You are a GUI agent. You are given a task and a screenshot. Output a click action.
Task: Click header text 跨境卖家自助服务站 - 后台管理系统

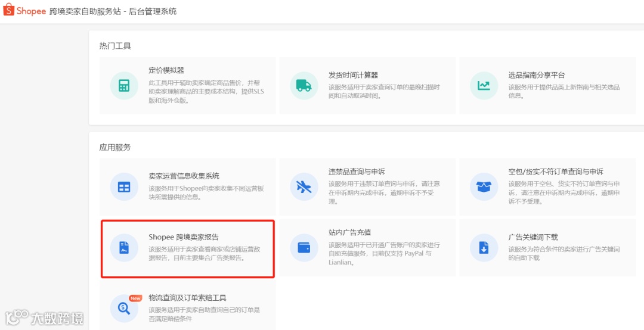(x=113, y=11)
